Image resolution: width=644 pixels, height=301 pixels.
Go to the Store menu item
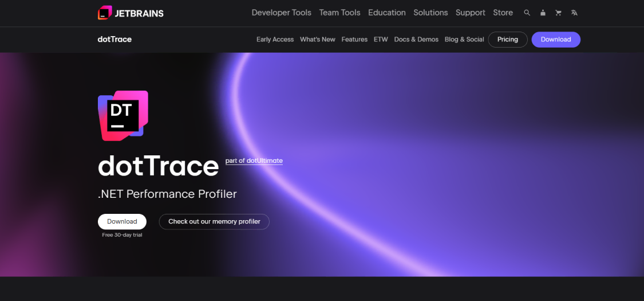pos(503,13)
